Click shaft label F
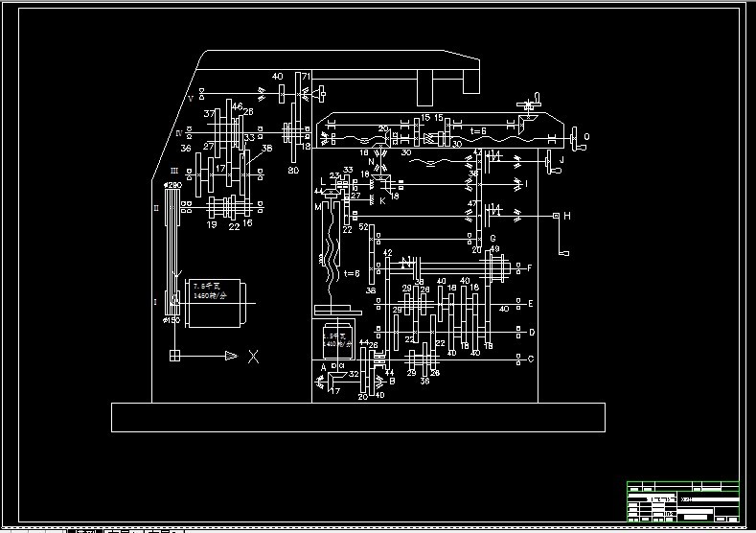This screenshot has height=533, width=756. tap(530, 268)
